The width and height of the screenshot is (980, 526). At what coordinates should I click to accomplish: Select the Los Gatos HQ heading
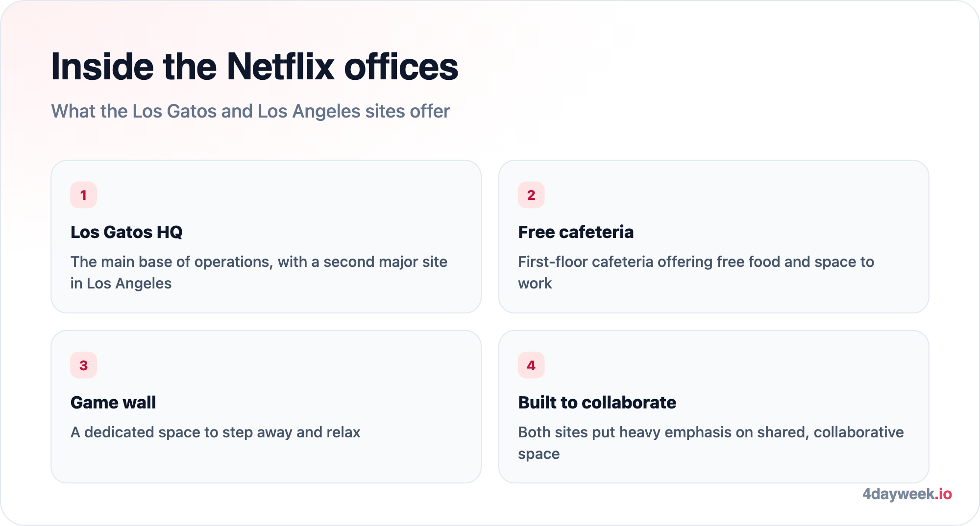coord(126,232)
